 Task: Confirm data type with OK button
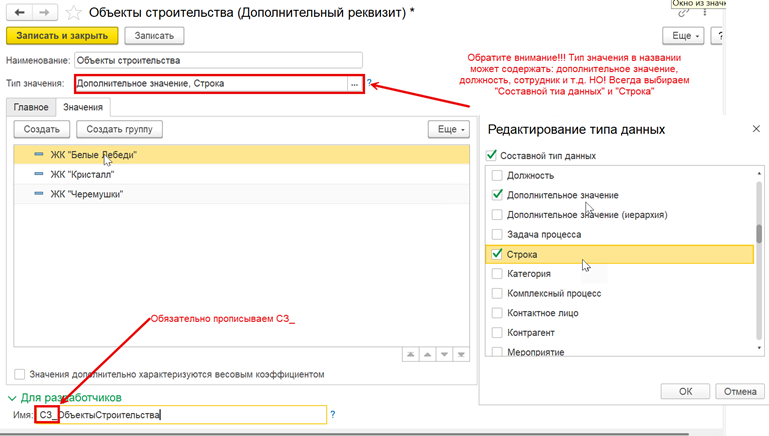[x=685, y=391]
